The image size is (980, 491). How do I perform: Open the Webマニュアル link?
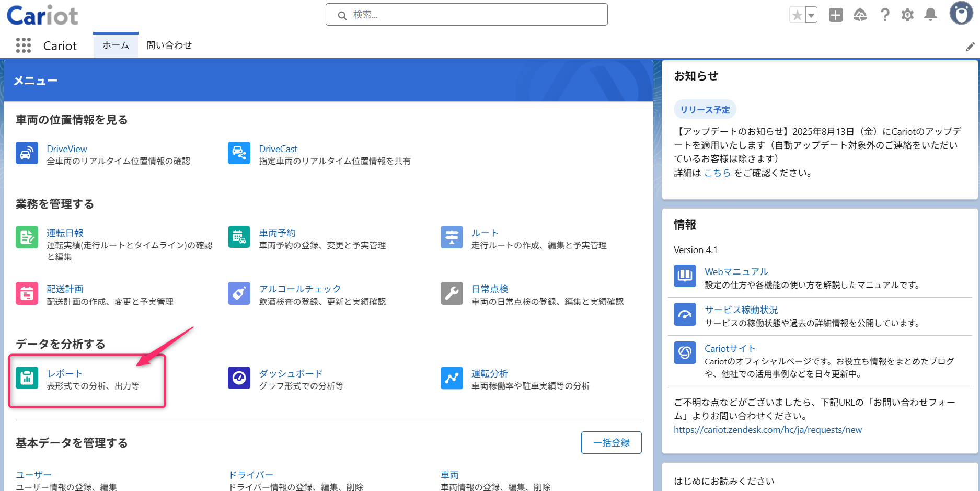point(736,272)
